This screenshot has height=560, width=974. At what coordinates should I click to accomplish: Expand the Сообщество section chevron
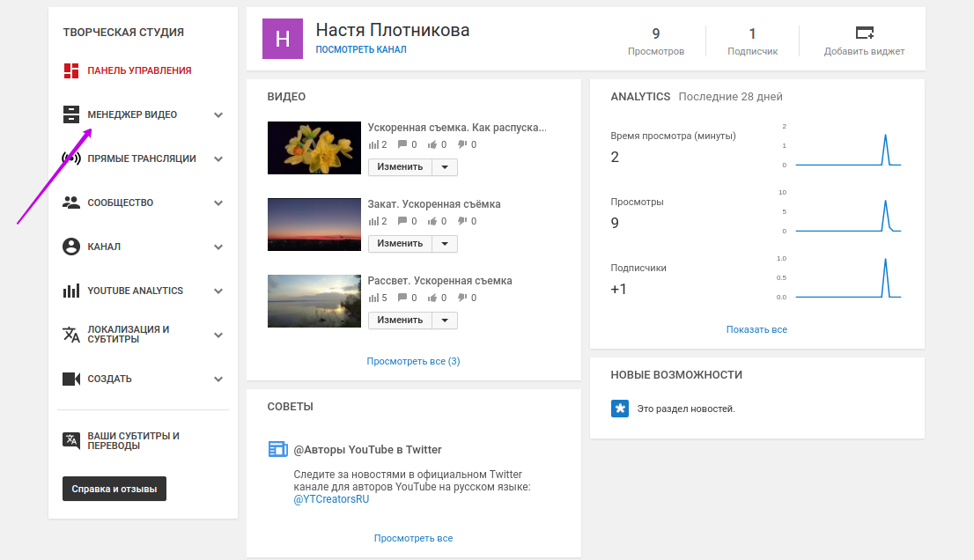[218, 203]
